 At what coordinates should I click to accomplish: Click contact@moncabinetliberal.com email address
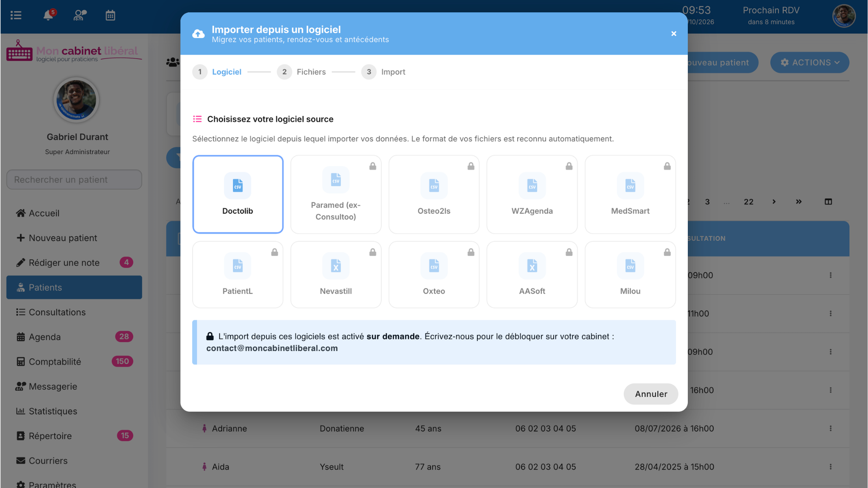click(272, 348)
